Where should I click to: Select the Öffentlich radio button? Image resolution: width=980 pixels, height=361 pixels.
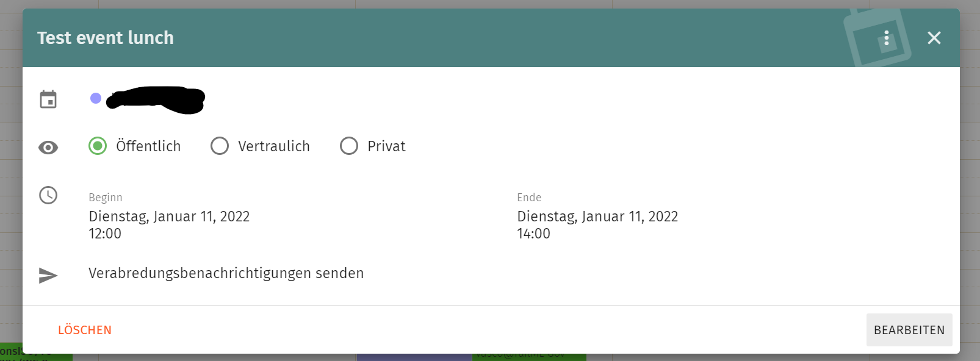click(98, 146)
